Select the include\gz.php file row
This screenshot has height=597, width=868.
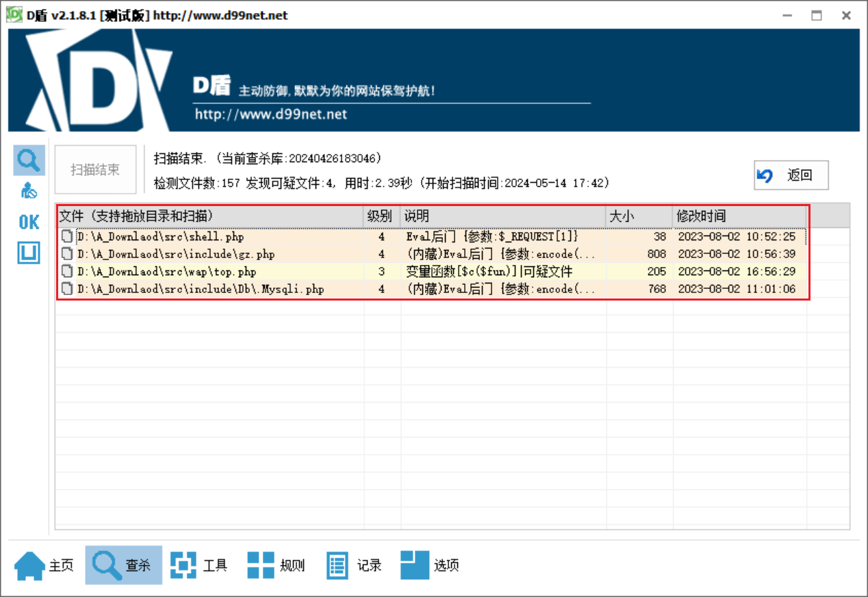pos(431,254)
